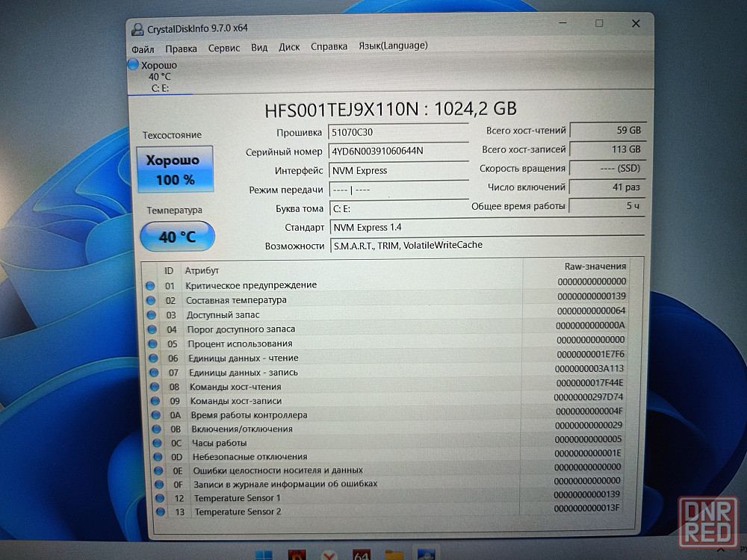Click status icon for Единицы данных - чтение row
Image resolution: width=747 pixels, height=560 pixels.
click(x=153, y=358)
